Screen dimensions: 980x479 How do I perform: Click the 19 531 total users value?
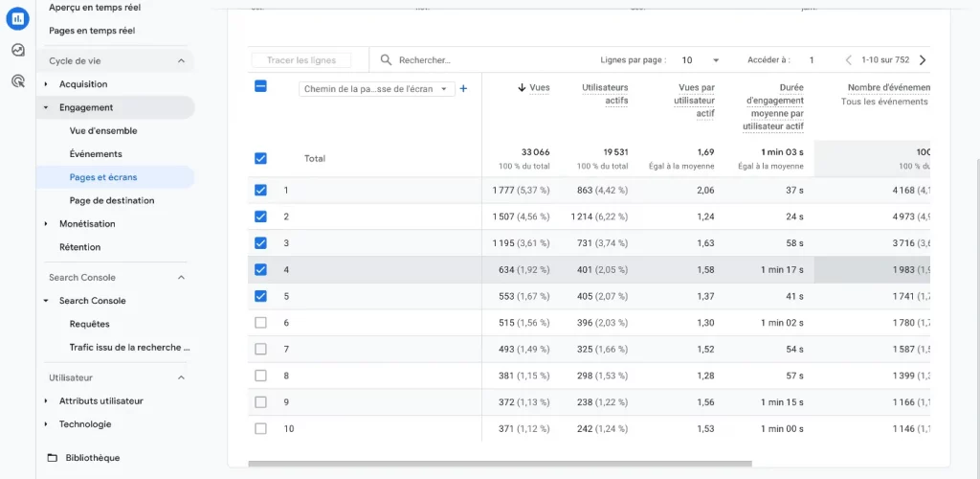tap(613, 152)
